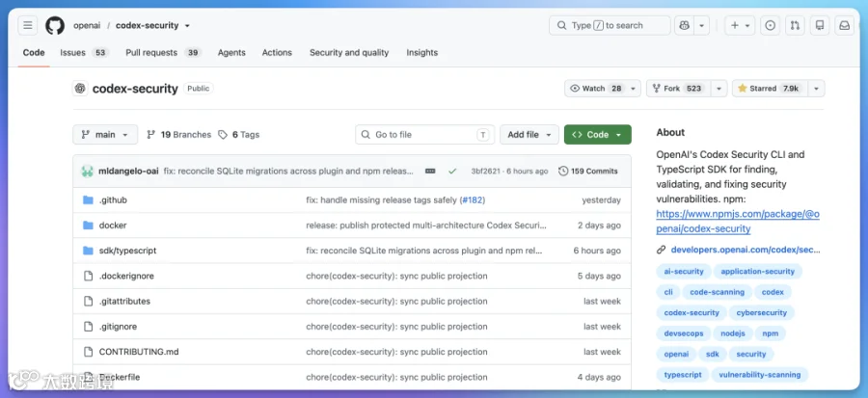The width and height of the screenshot is (868, 398).
Task: Click the .gitattributes file icon
Action: 88,302
